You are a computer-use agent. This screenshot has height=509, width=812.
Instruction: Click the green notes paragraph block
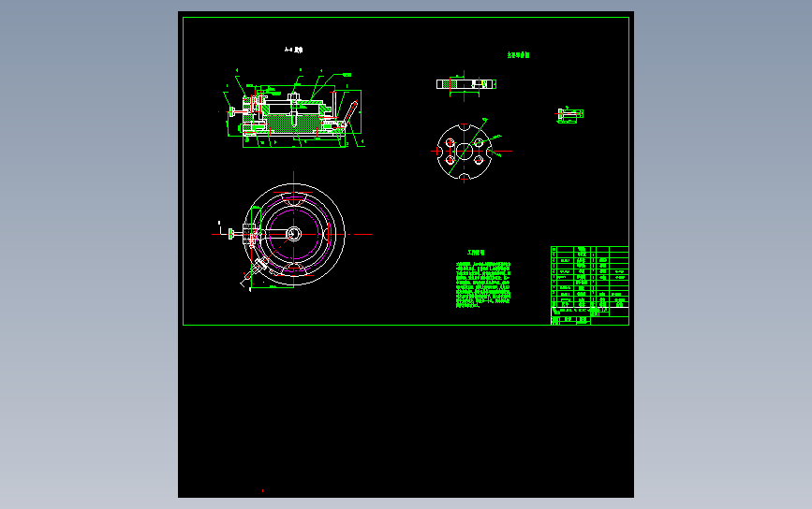[x=483, y=285]
